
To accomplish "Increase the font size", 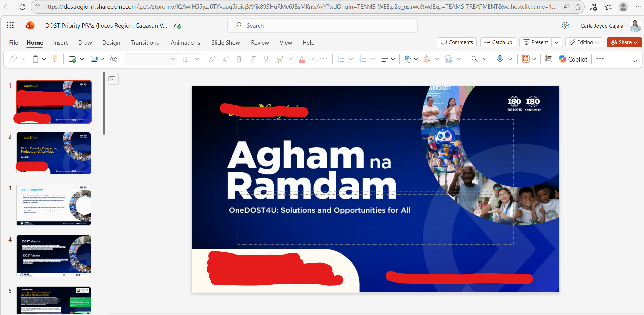I will click(212, 59).
